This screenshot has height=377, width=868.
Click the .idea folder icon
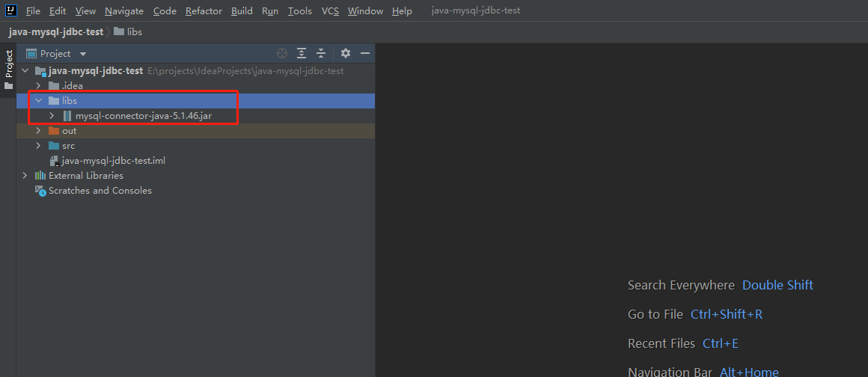coord(54,86)
